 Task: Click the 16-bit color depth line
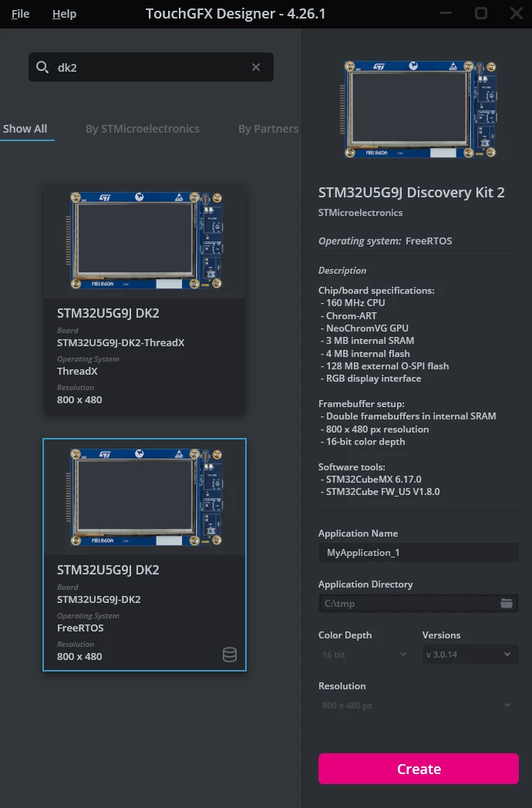[x=365, y=442]
